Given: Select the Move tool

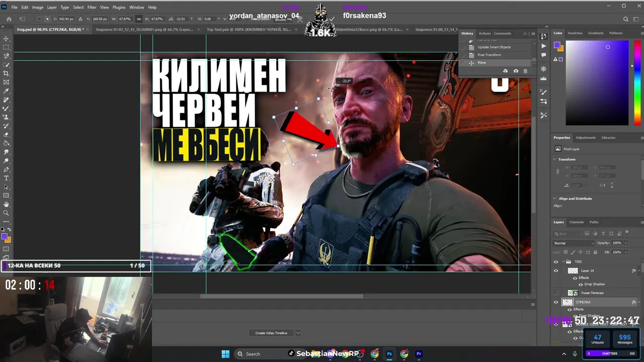Looking at the screenshot, I should pyautogui.click(x=6, y=39).
